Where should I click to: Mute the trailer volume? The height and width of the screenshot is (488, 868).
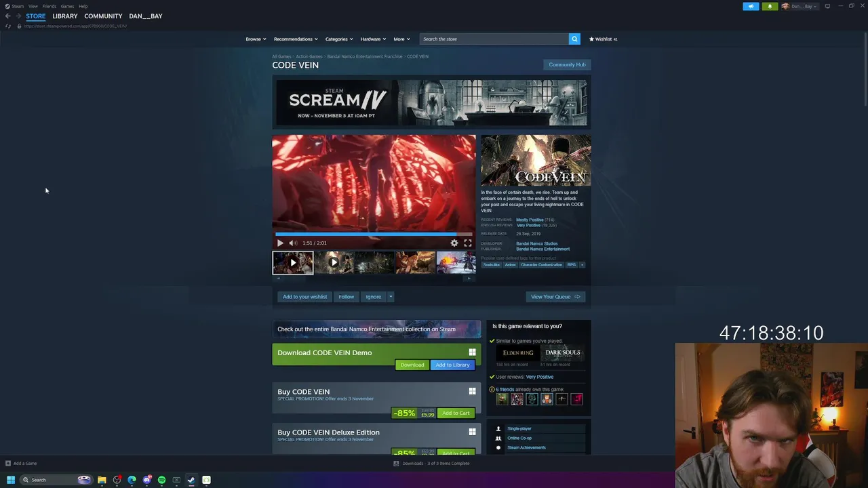(293, 243)
